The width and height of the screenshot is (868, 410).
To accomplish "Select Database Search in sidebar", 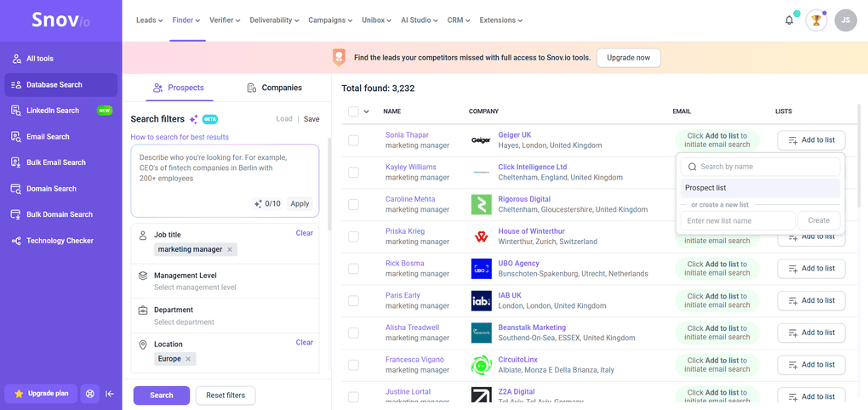I will 61,85.
